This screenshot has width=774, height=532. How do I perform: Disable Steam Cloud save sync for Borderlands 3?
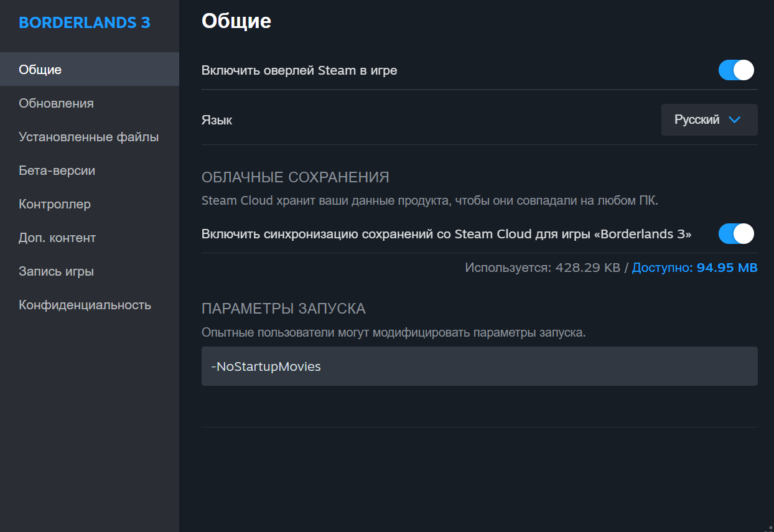[736, 234]
